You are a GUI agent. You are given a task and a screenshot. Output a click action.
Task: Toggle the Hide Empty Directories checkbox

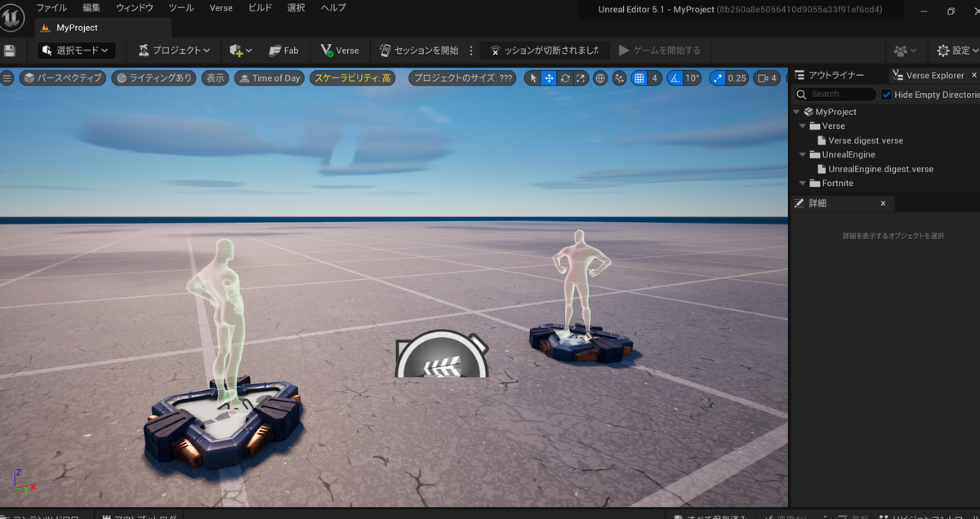(887, 95)
